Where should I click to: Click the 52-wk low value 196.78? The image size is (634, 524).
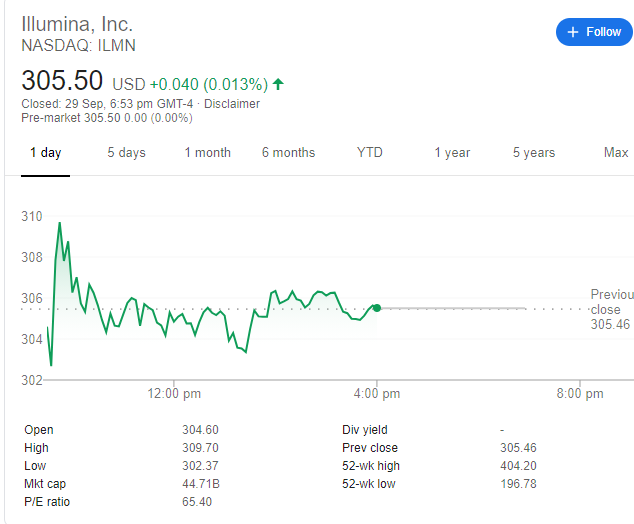[x=518, y=484]
